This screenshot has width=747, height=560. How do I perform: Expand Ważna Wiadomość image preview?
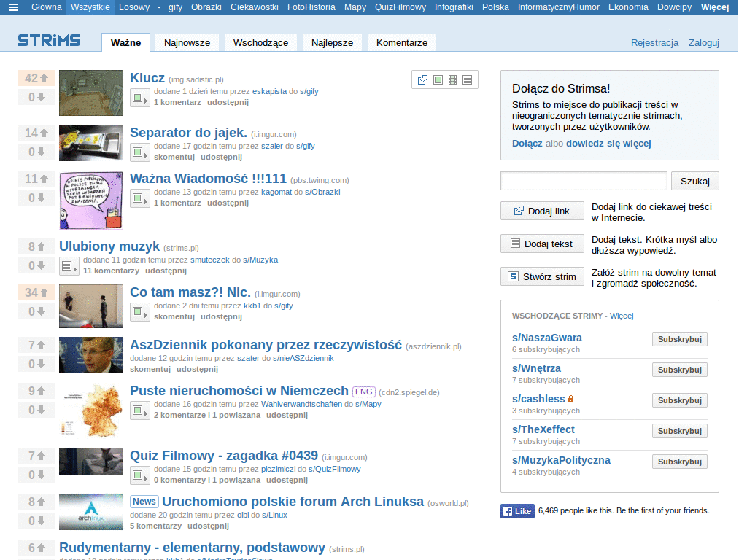coord(140,198)
